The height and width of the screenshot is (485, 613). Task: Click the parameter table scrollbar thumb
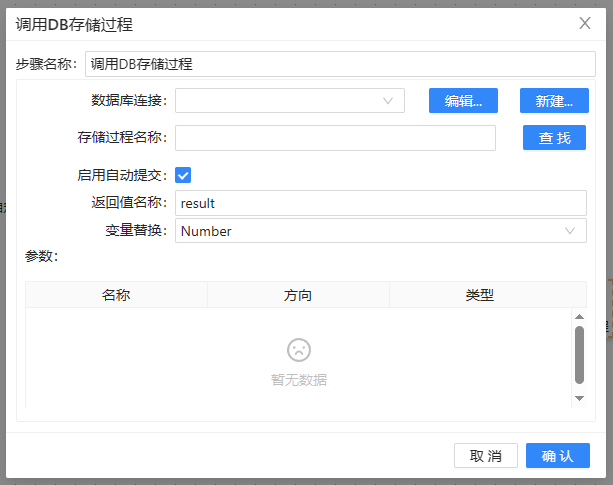[578, 354]
